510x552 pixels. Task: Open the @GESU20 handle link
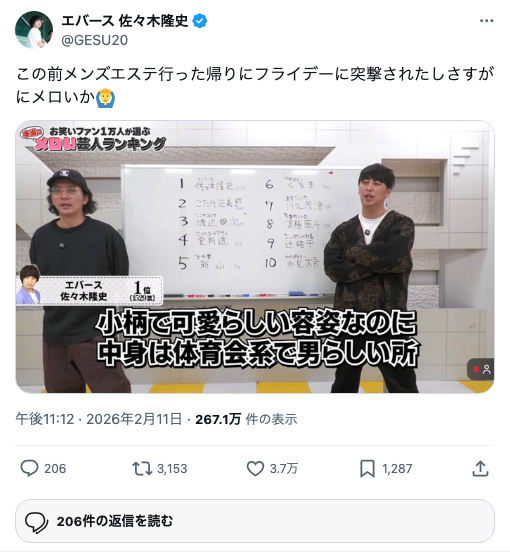[x=95, y=40]
